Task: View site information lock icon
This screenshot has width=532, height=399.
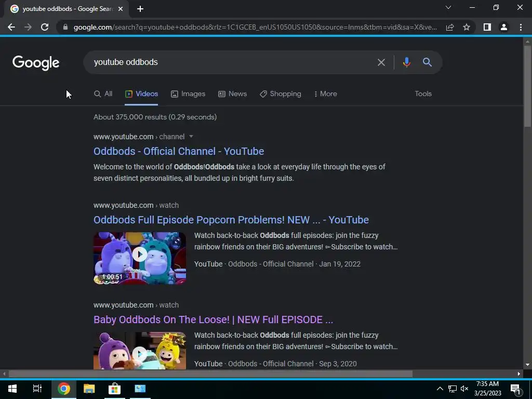Action: click(65, 27)
